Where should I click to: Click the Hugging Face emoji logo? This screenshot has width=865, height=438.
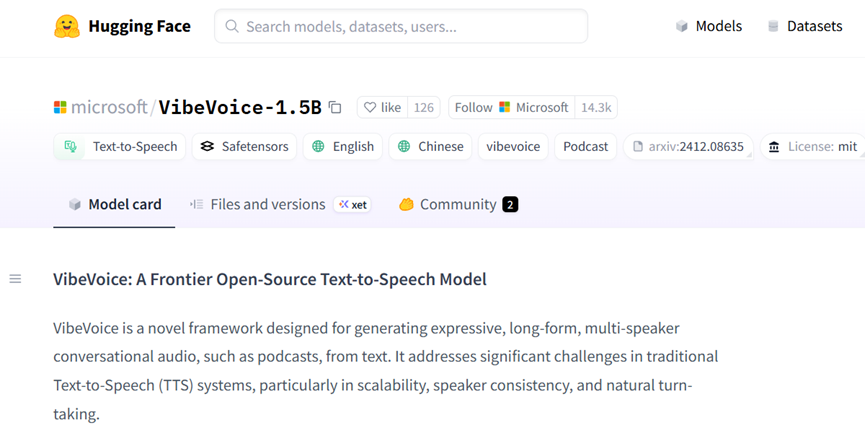click(x=67, y=26)
